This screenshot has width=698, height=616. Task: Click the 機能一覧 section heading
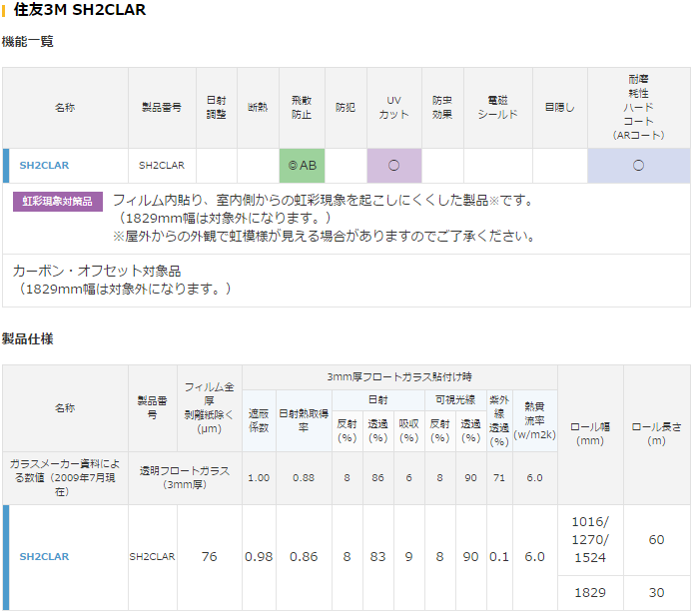[28, 41]
